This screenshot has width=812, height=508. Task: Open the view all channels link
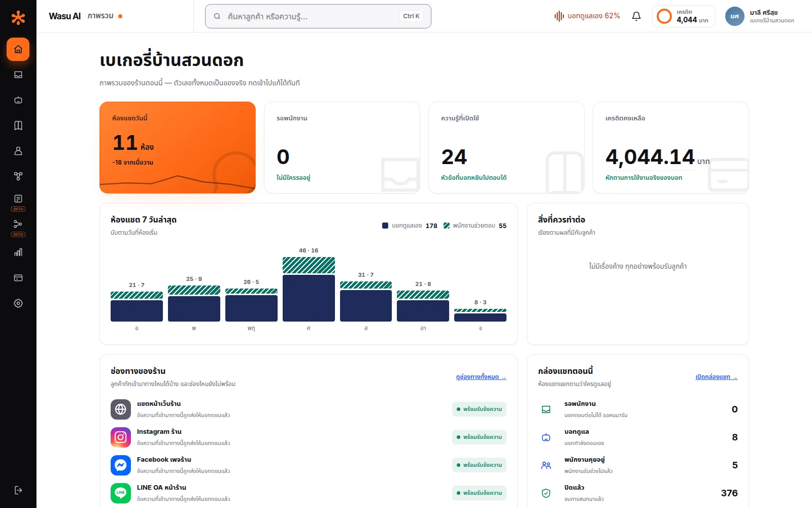click(481, 377)
